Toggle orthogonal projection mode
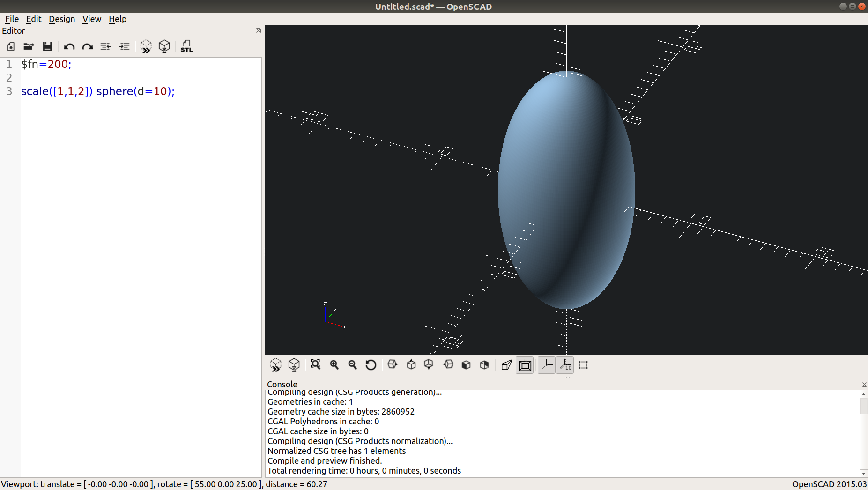This screenshot has width=868, height=490. click(x=524, y=365)
